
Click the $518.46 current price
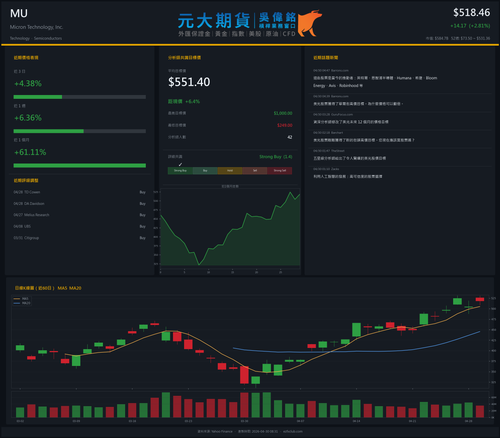point(471,13)
